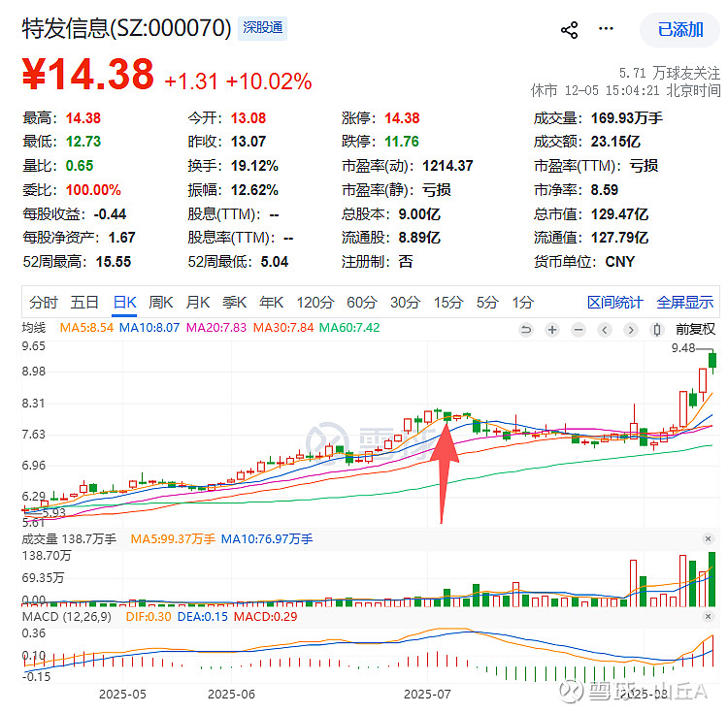Switch to the 120分 chart tab

point(315,303)
